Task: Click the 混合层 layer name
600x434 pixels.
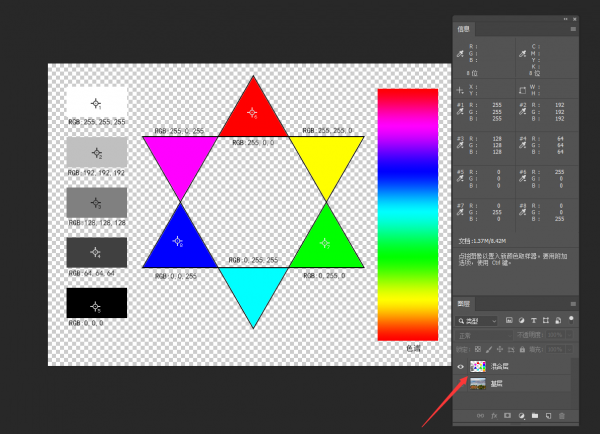Action: pos(500,367)
